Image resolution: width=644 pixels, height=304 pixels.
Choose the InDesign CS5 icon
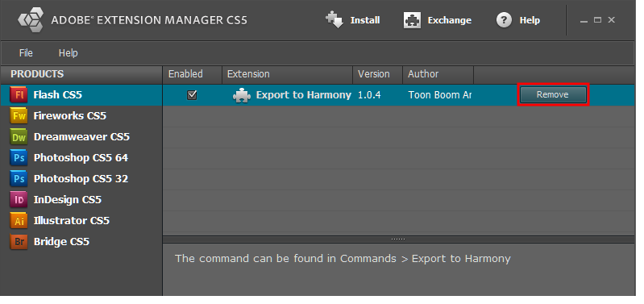click(19, 200)
